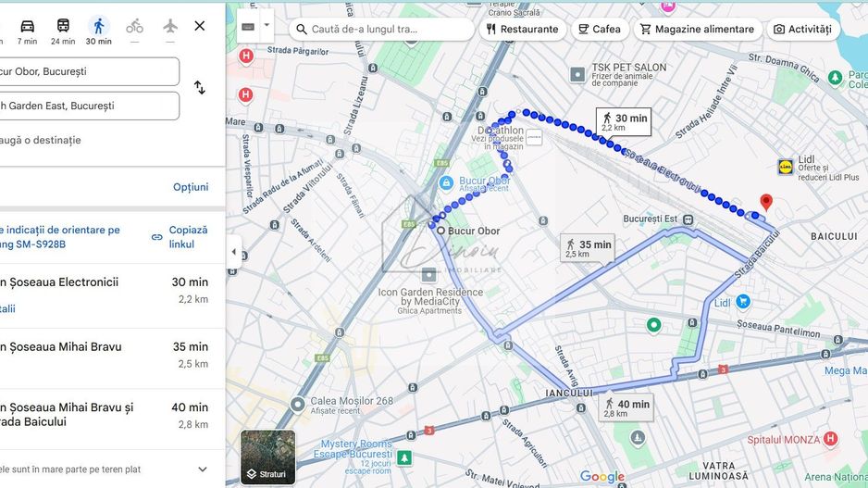868x488 pixels.
Task: Choose the cycling travel mode icon
Action: (135, 26)
